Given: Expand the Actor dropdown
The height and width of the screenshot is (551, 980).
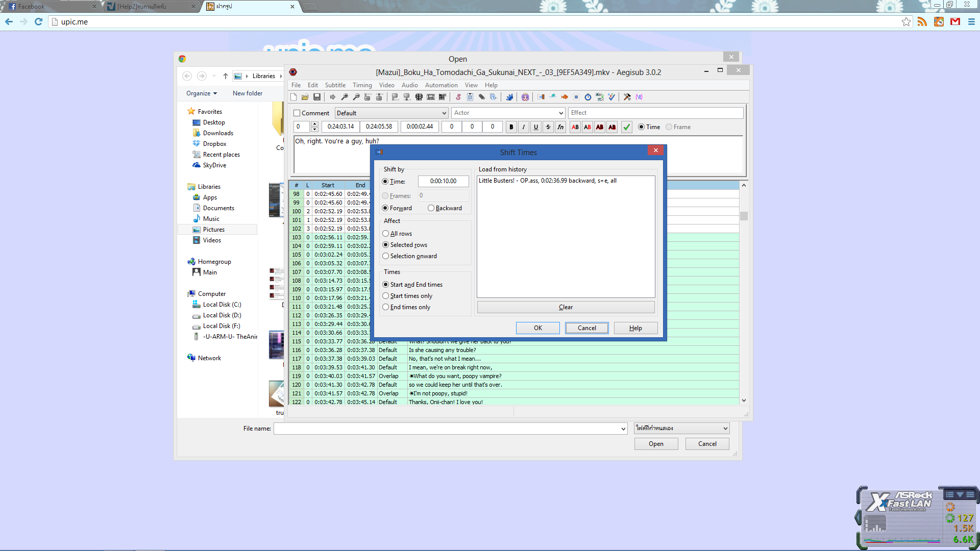Looking at the screenshot, I should coord(561,113).
